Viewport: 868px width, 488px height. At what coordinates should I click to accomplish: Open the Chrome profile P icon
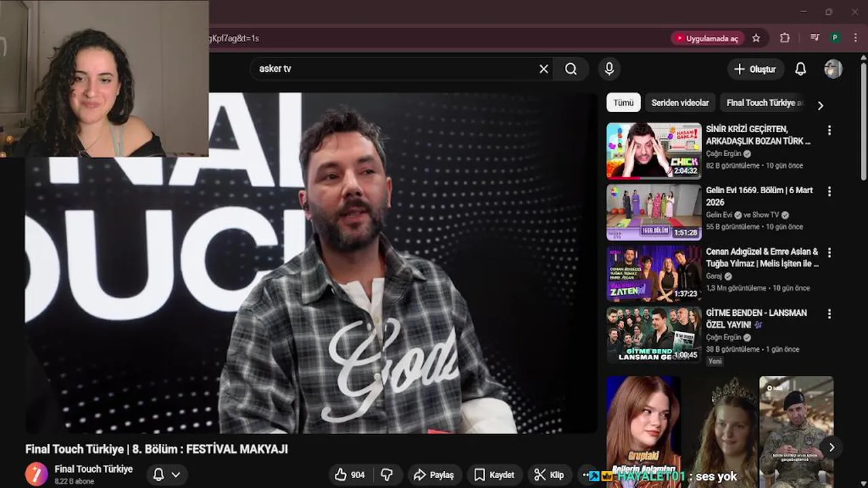click(835, 39)
